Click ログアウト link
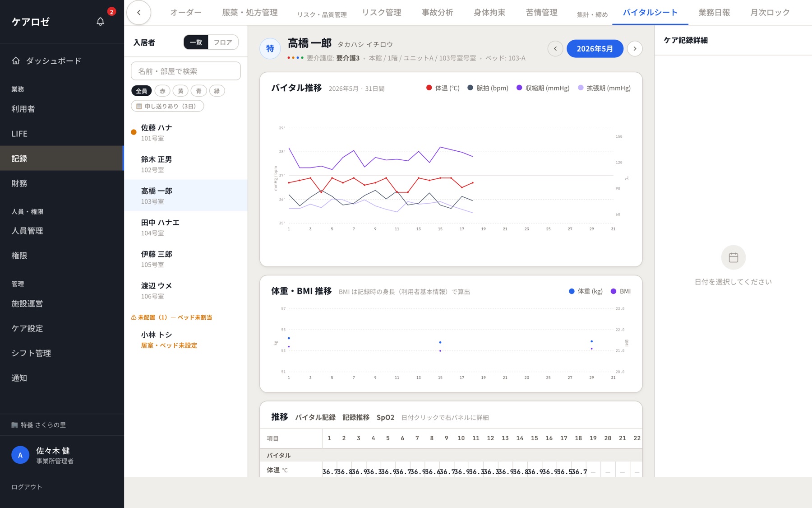This screenshot has width=812, height=508. (x=27, y=487)
